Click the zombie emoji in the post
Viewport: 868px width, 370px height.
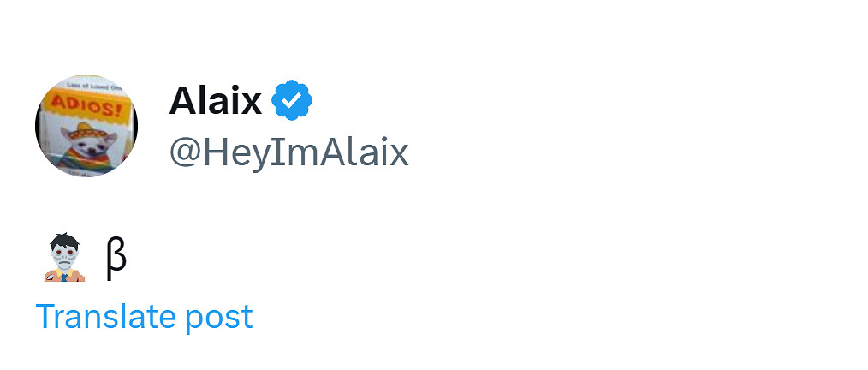tap(63, 258)
